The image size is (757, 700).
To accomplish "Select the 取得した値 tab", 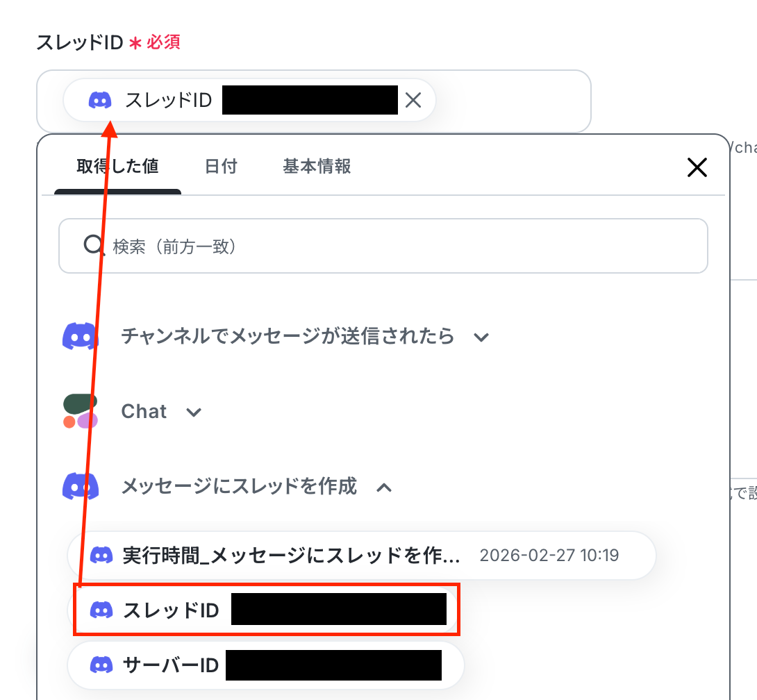I will (x=117, y=167).
